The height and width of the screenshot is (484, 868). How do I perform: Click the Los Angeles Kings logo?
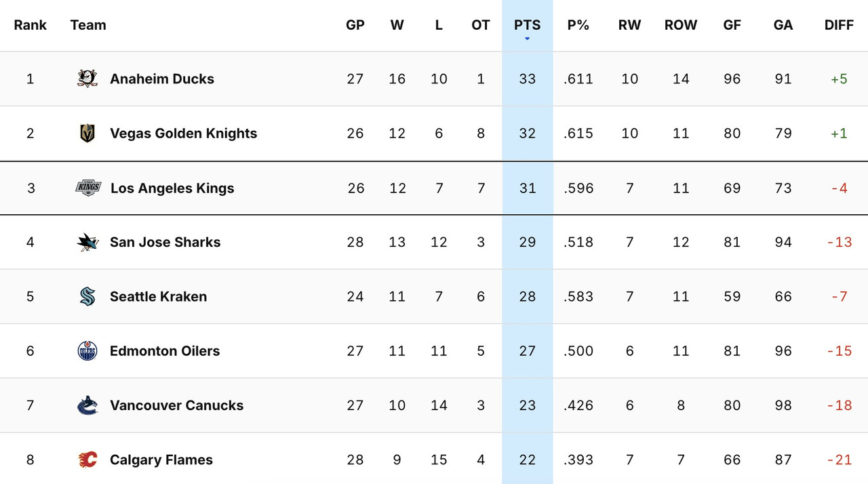coord(87,188)
